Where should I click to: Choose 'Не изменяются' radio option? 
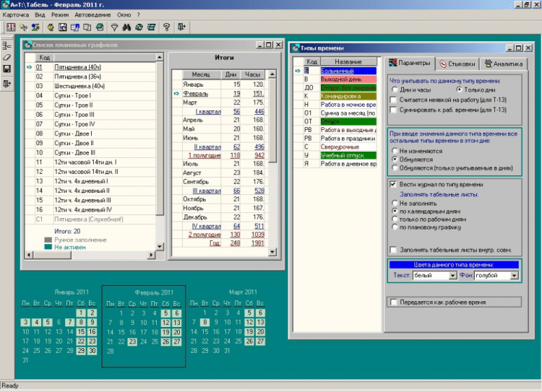[x=394, y=152]
